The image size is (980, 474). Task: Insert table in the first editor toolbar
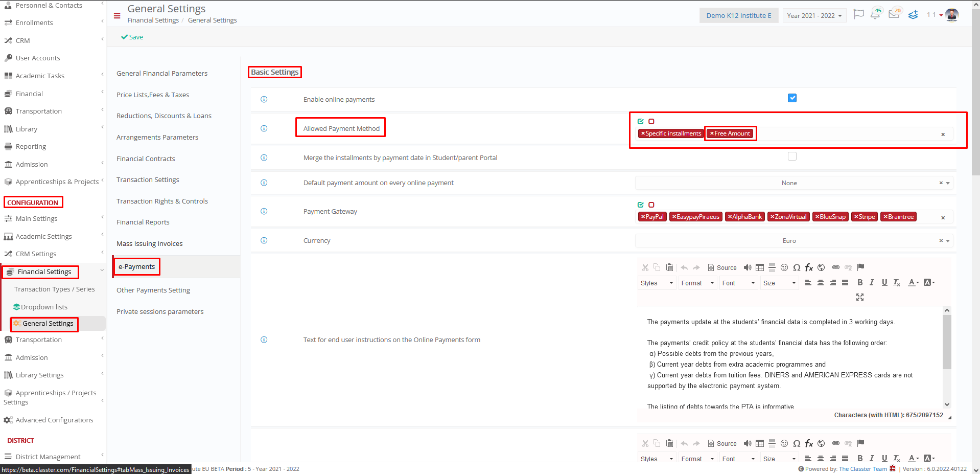[x=760, y=267]
